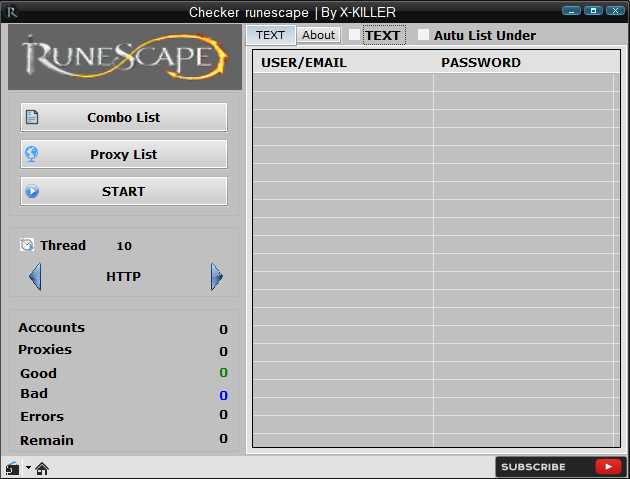Click the RuneScape logo banner
The height and width of the screenshot is (479, 630).
click(x=125, y=57)
